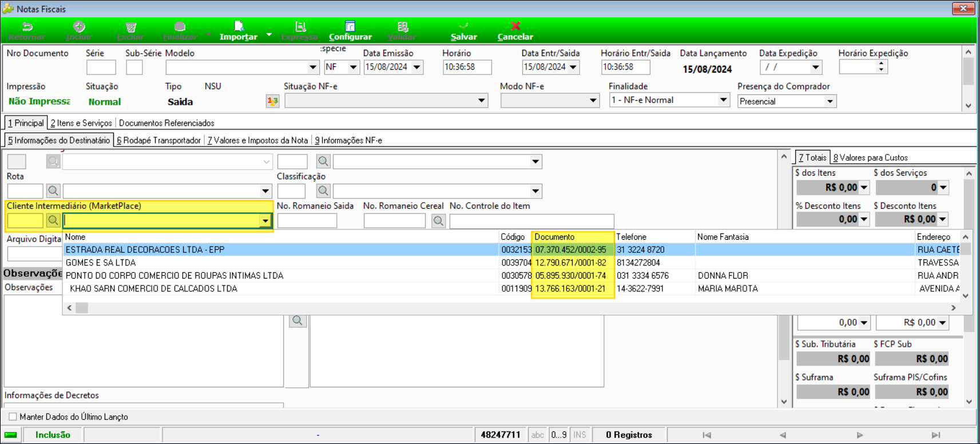Click the Expressa toolbar icon
The height and width of the screenshot is (444, 980).
point(300,27)
